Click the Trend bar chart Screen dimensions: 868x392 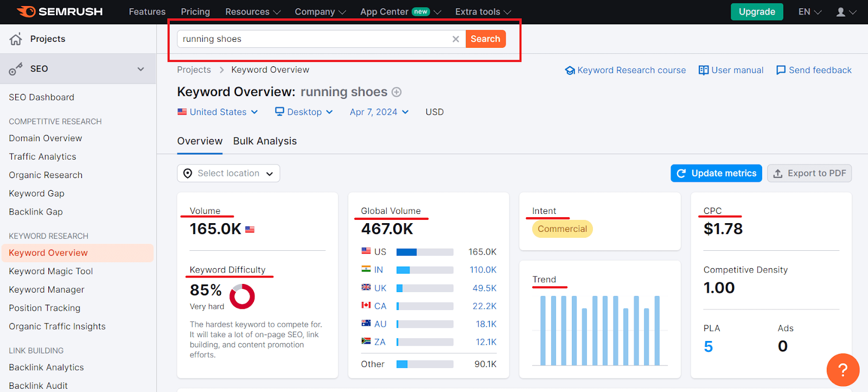coord(600,330)
